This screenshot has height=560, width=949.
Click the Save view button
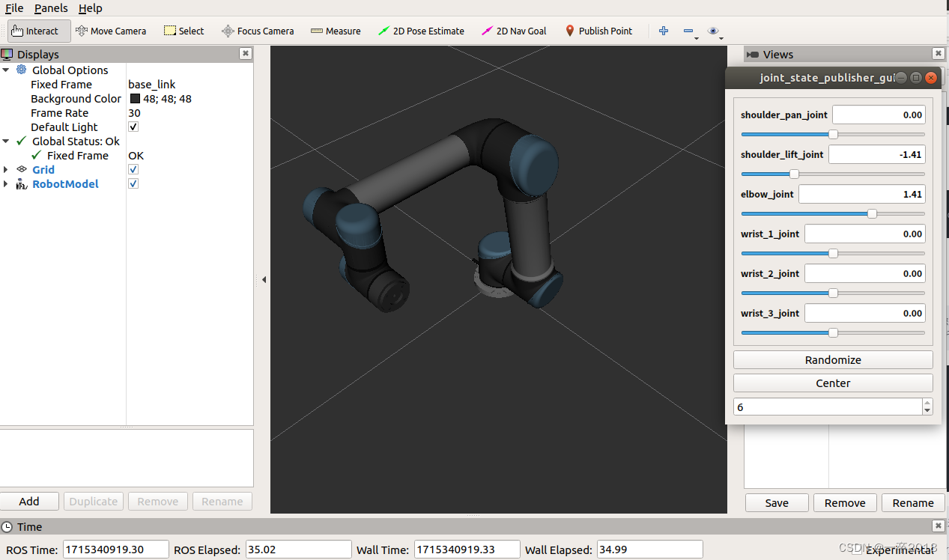click(777, 502)
